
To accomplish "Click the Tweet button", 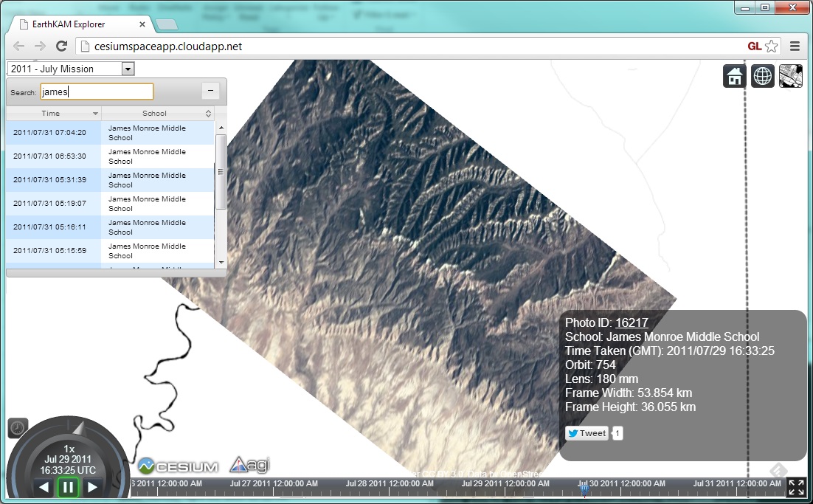I will (587, 433).
